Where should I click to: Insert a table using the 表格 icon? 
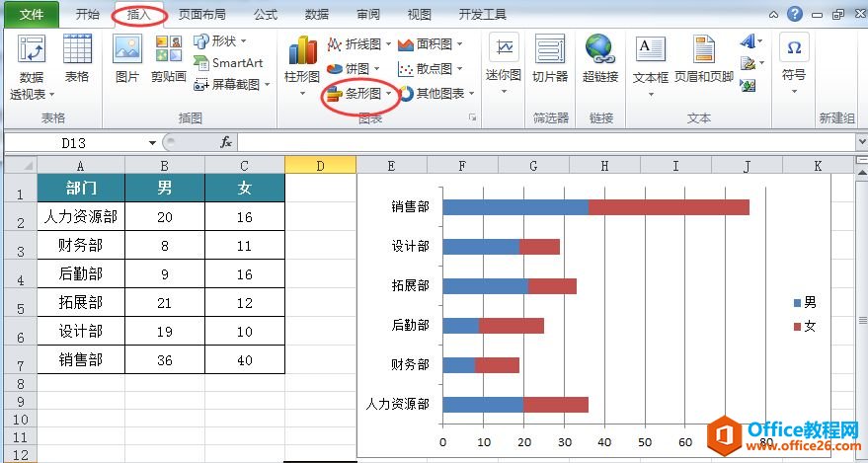tap(77, 51)
